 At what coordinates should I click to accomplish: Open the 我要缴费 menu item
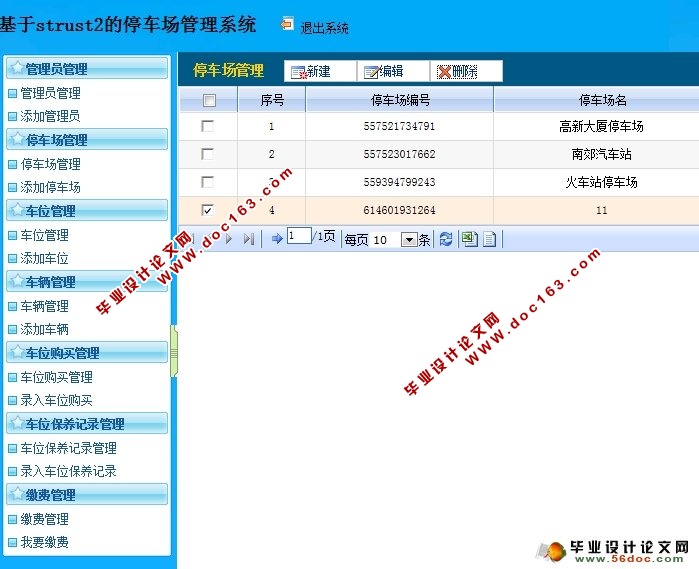click(45, 542)
